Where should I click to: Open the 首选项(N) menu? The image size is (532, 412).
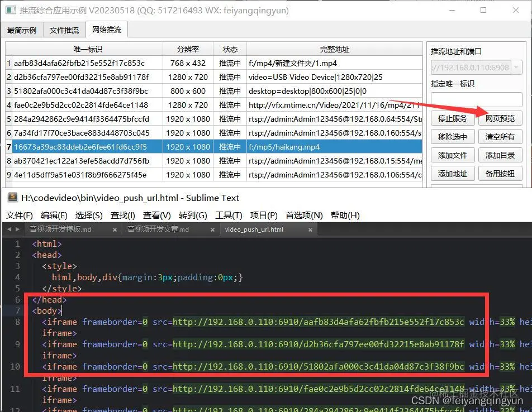[304, 215]
